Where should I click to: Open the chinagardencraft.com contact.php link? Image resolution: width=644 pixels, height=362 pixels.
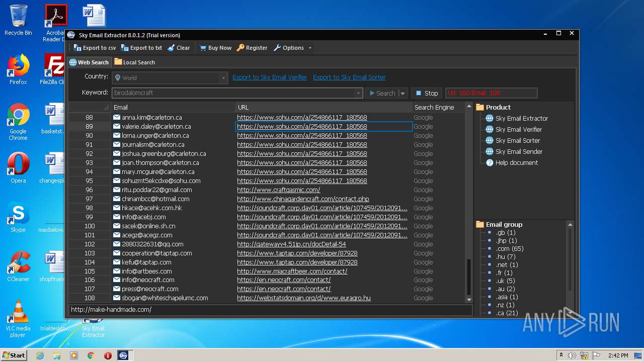click(x=303, y=199)
